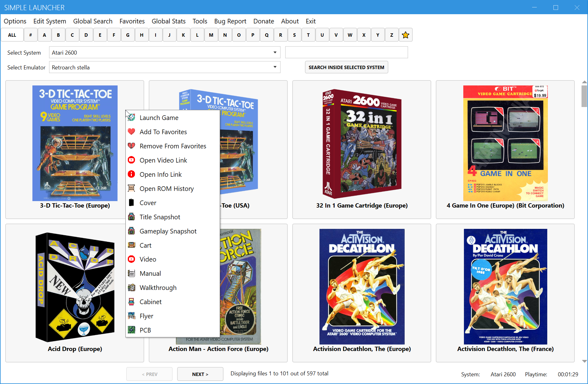
Task: Click the black Cover icon
Action: click(131, 203)
